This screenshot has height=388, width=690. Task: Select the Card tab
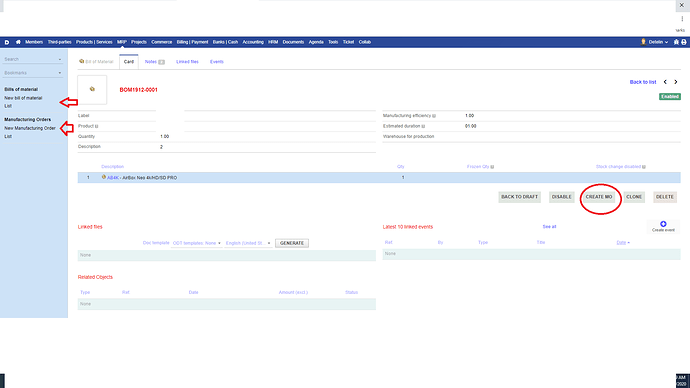click(128, 62)
